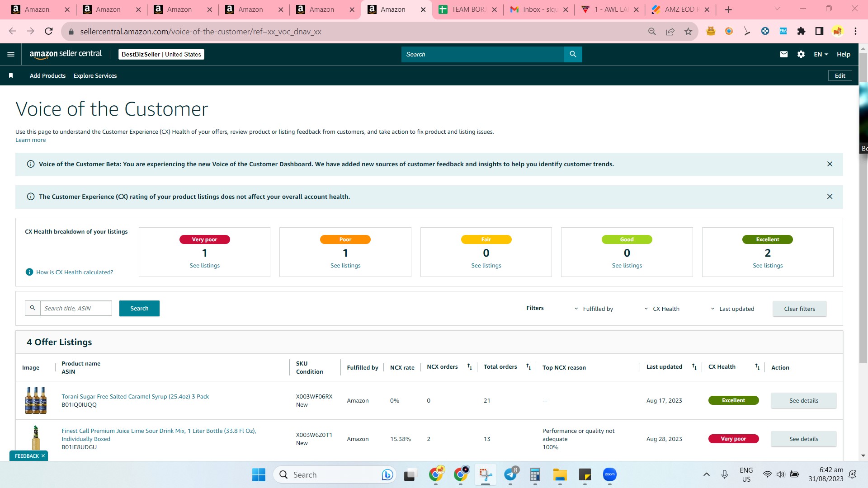This screenshot has height=488, width=868.
Task: Open Explore Services in navigation bar
Action: [x=95, y=75]
